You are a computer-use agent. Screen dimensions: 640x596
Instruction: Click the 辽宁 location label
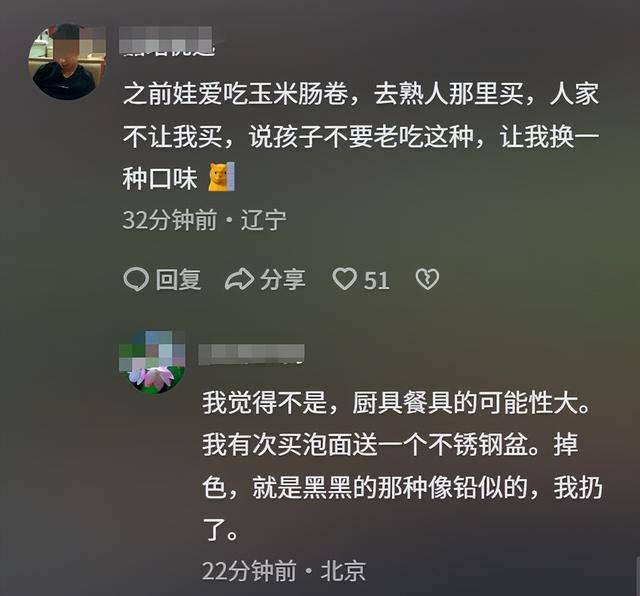click(263, 220)
